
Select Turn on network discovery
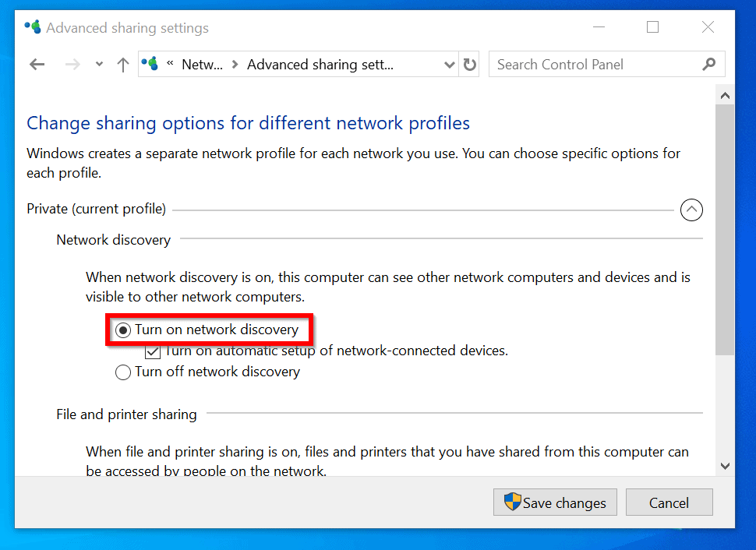(x=123, y=330)
